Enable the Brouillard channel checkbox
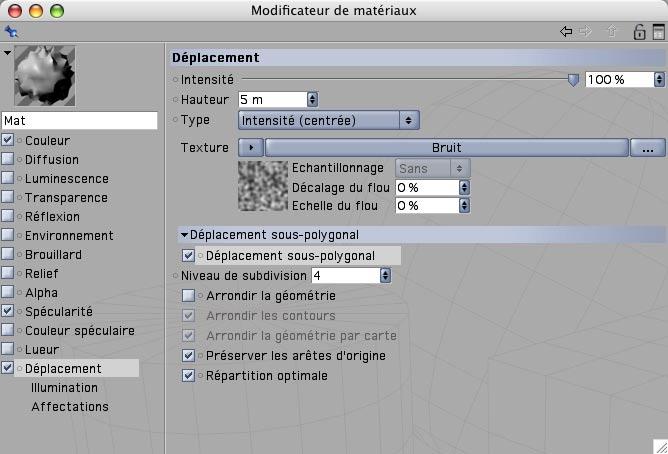Image resolution: width=668 pixels, height=454 pixels. 8,254
